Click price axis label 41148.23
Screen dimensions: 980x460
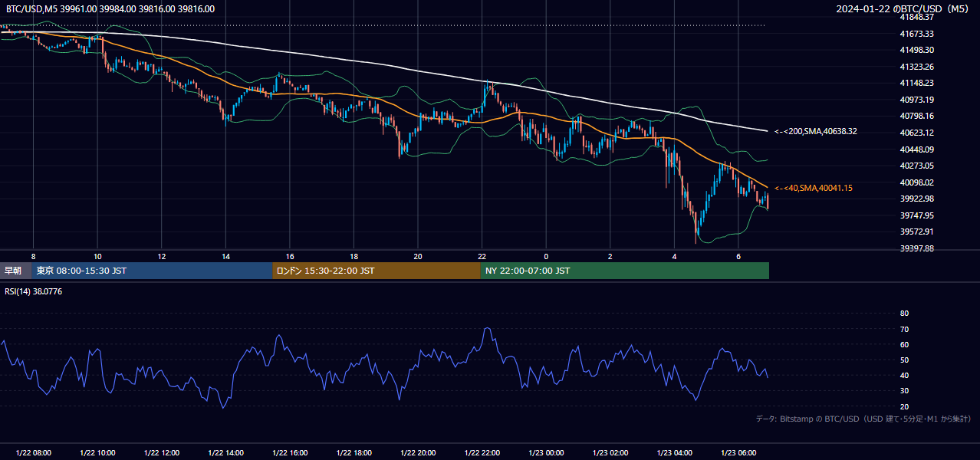(916, 83)
